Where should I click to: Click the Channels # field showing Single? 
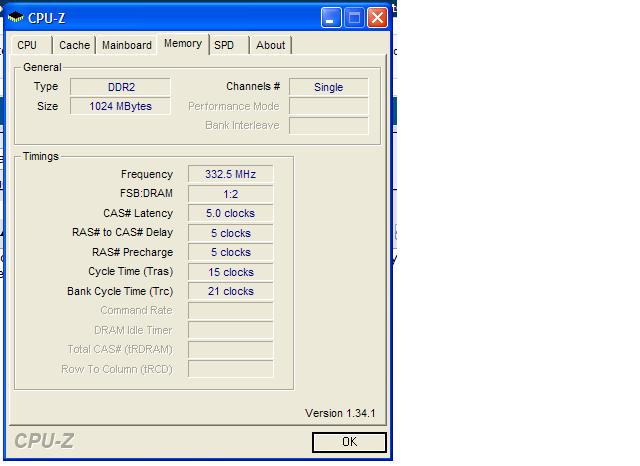click(x=329, y=87)
